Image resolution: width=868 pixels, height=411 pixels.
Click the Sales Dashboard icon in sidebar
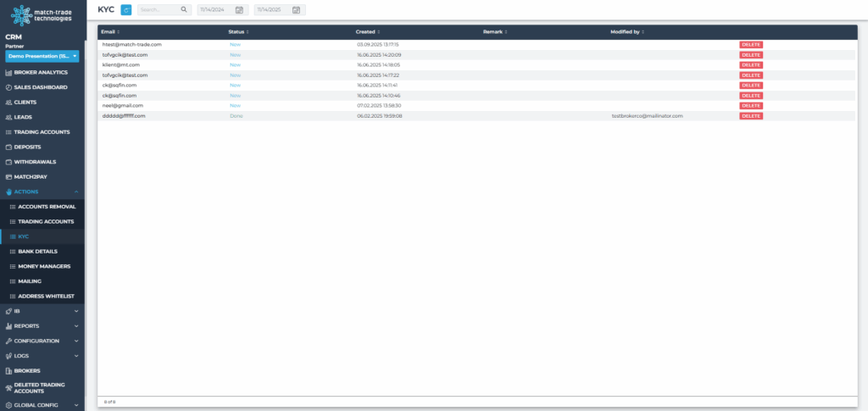pyautogui.click(x=8, y=87)
